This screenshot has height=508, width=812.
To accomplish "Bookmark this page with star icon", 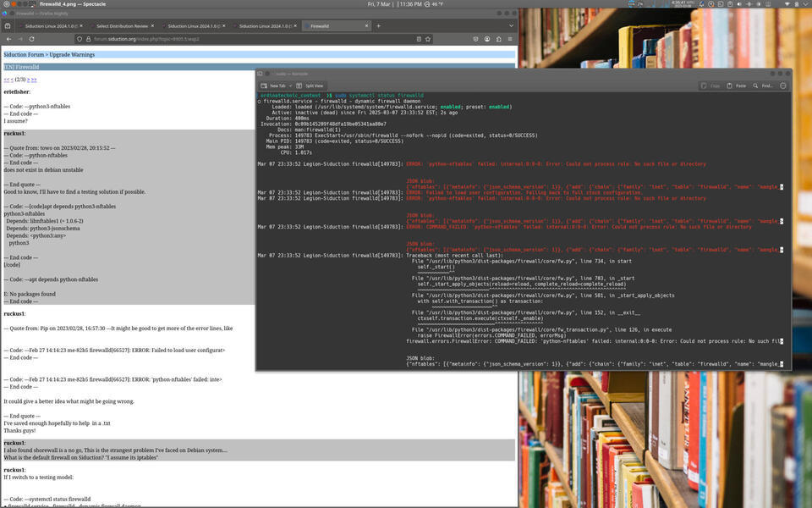I will 428,39.
